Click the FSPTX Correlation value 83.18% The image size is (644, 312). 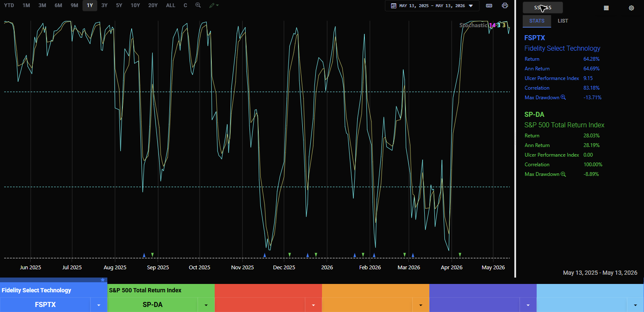pos(591,88)
